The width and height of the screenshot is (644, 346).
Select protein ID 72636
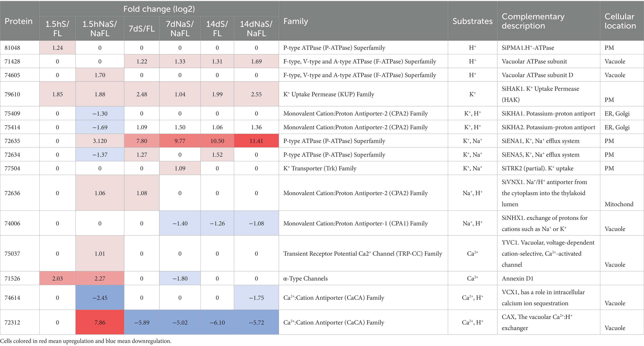point(12,193)
